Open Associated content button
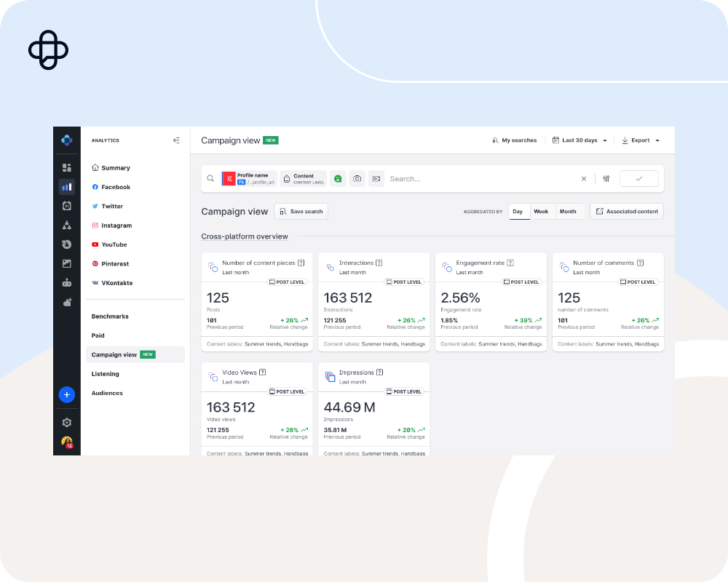This screenshot has height=582, width=728. coord(627,212)
